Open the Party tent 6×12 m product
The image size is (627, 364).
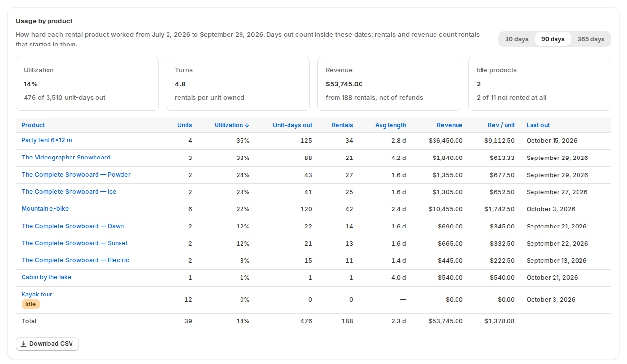click(x=47, y=140)
